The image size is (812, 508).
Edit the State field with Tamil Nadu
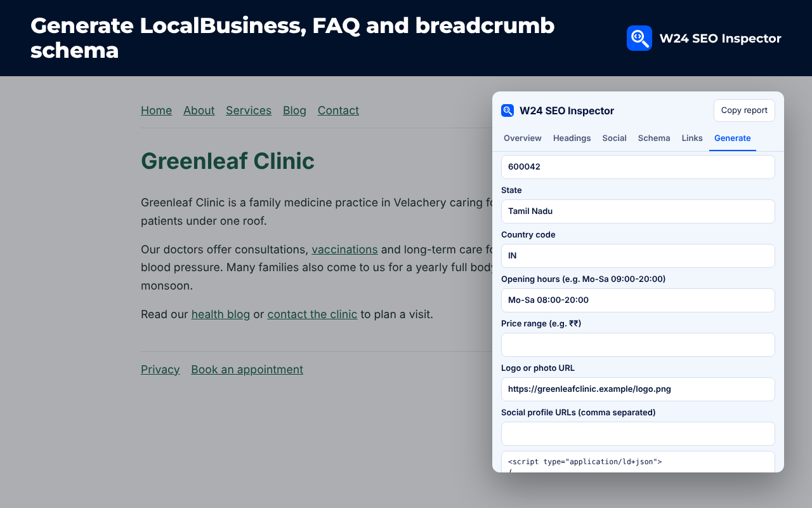click(x=638, y=211)
